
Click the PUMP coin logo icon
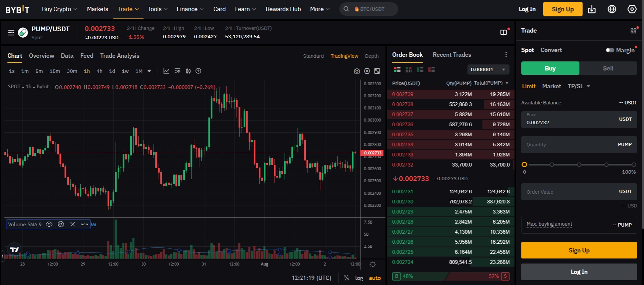click(x=23, y=33)
